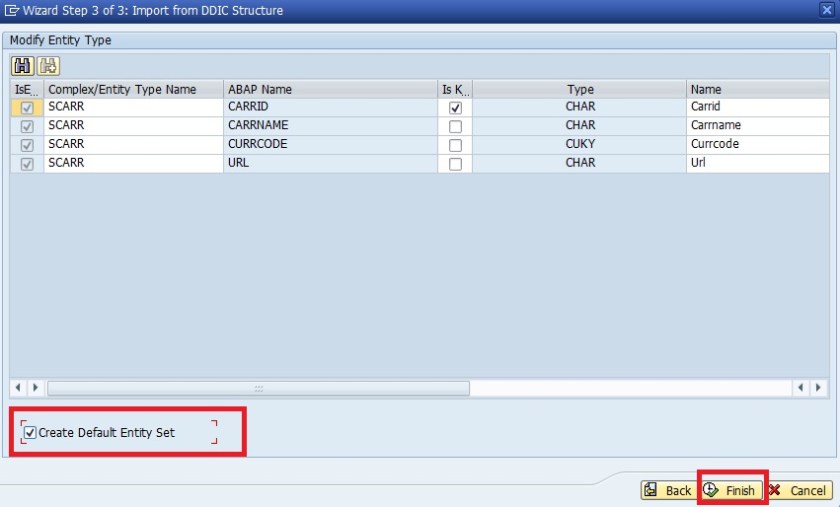Click the Cancel button

[x=799, y=490]
